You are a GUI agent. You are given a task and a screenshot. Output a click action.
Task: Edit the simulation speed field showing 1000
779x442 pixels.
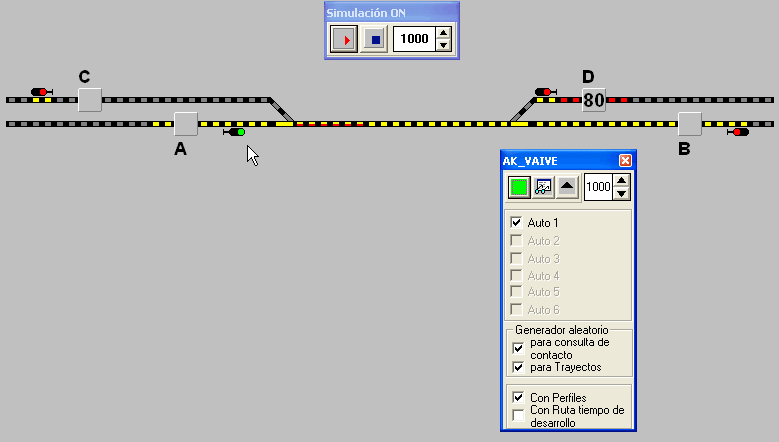click(414, 39)
